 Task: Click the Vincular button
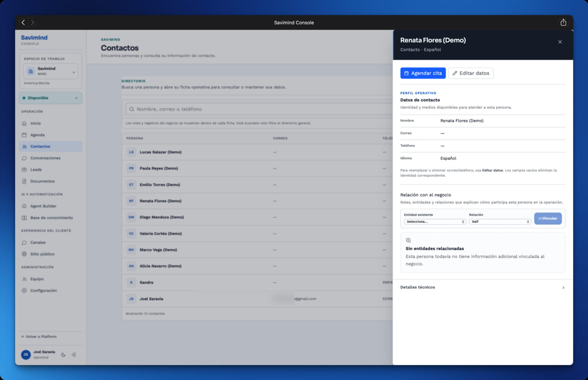(548, 218)
